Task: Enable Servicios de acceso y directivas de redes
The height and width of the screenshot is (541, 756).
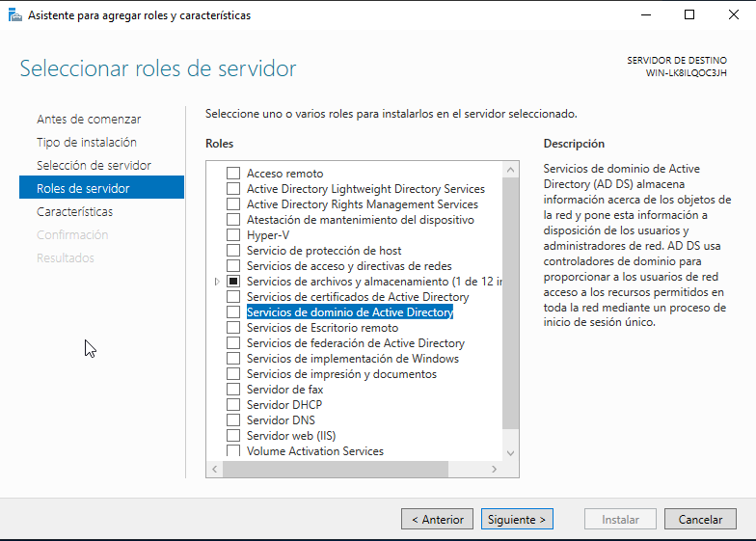Action: 233,266
